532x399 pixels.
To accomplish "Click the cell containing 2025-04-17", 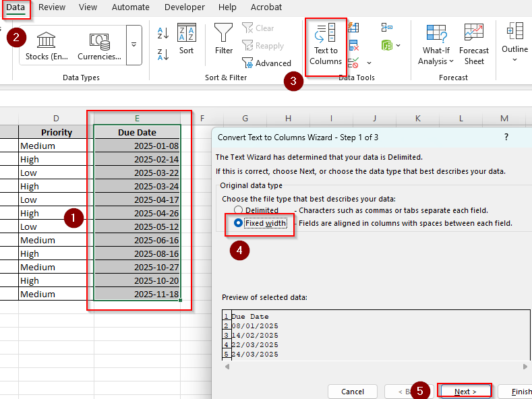I will (x=137, y=199).
